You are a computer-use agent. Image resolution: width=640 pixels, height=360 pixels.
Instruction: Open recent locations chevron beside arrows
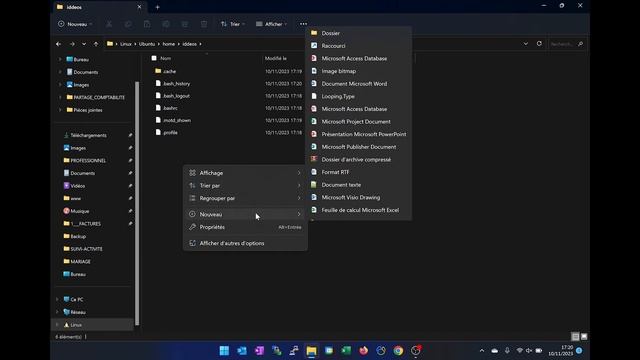[x=84, y=44]
